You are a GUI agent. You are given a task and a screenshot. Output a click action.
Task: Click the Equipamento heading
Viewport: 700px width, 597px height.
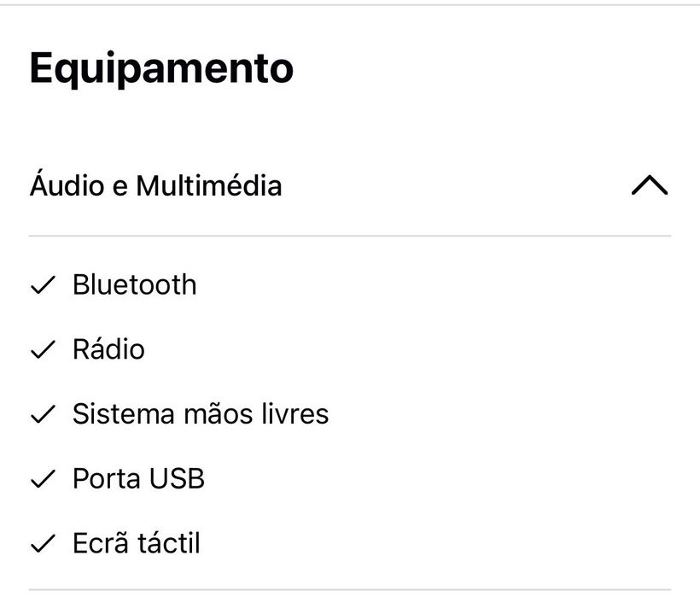161,67
